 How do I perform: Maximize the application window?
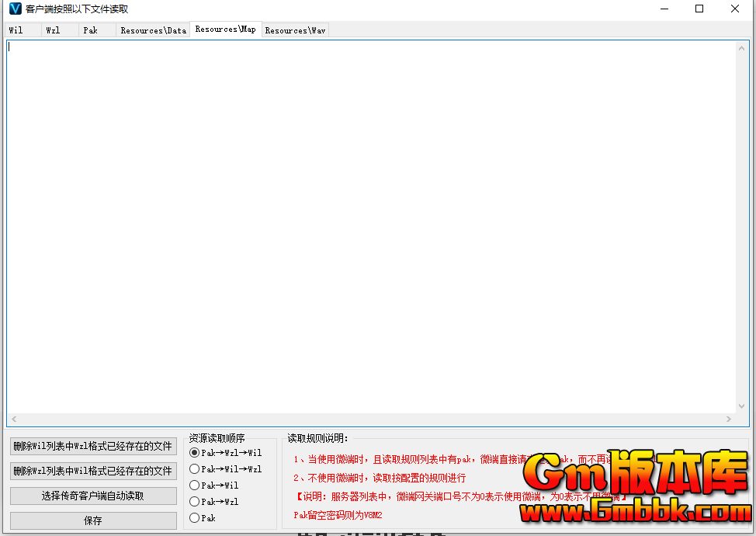pyautogui.click(x=699, y=9)
